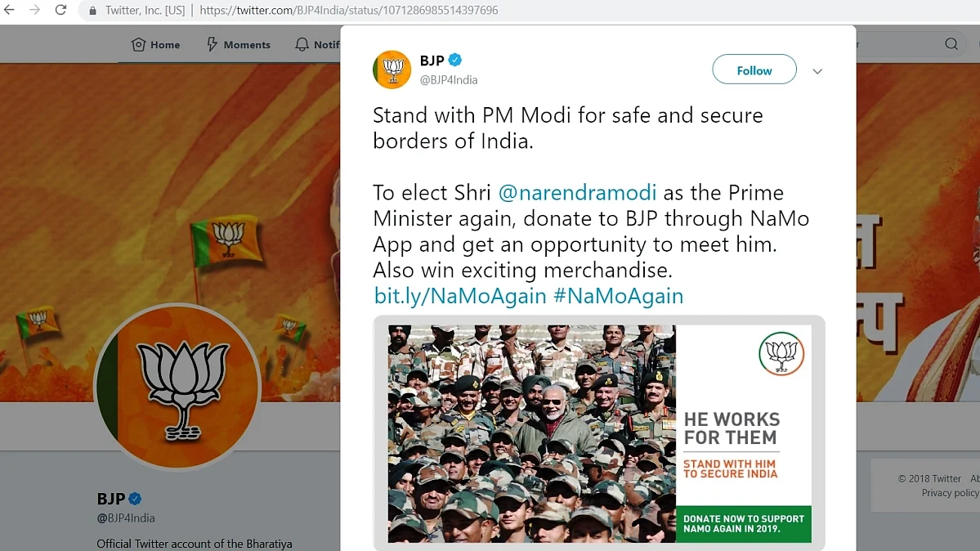Click the browser forward arrow
This screenshot has width=980, height=551.
click(x=34, y=10)
